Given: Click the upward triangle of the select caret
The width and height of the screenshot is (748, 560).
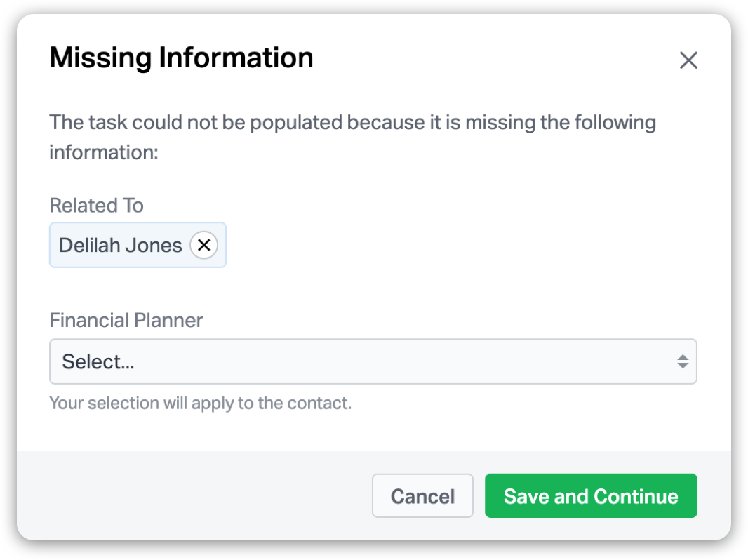Looking at the screenshot, I should click(x=682, y=357).
